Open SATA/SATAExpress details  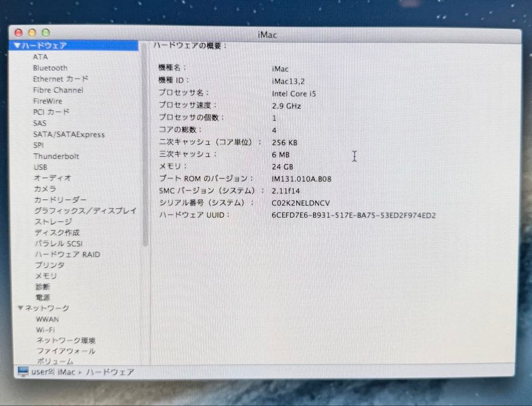69,134
